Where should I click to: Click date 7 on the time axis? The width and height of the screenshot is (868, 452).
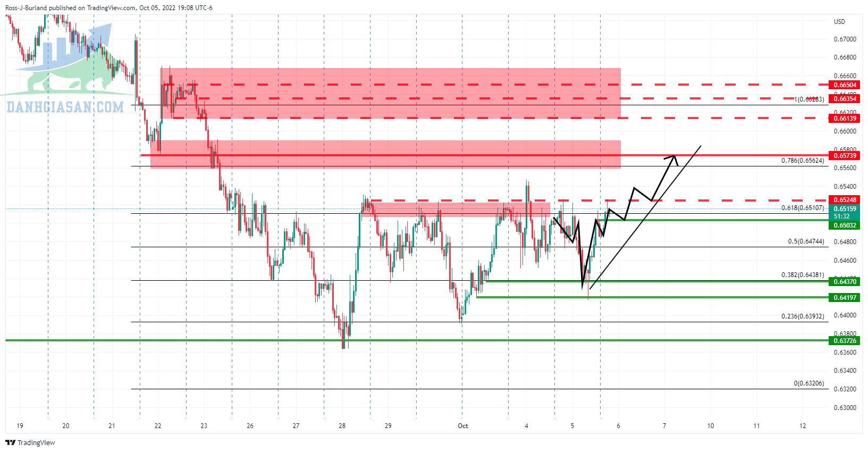click(664, 426)
